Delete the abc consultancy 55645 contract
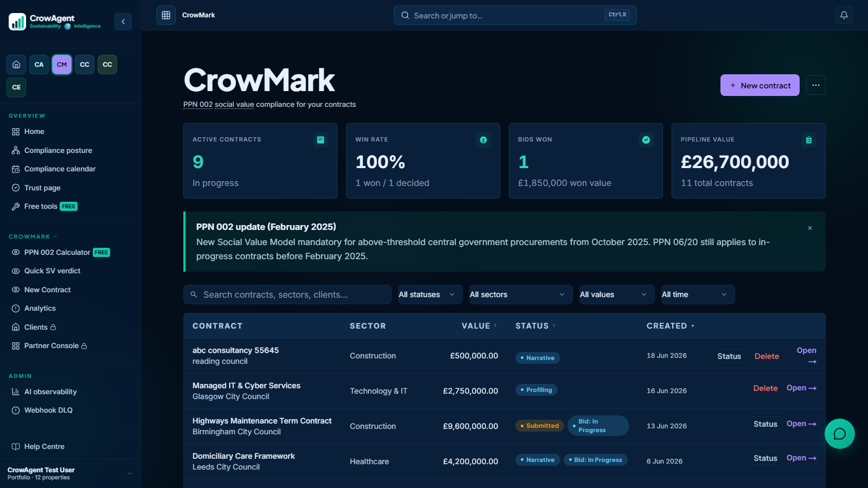Screen dimensions: 868x488 click(767, 356)
